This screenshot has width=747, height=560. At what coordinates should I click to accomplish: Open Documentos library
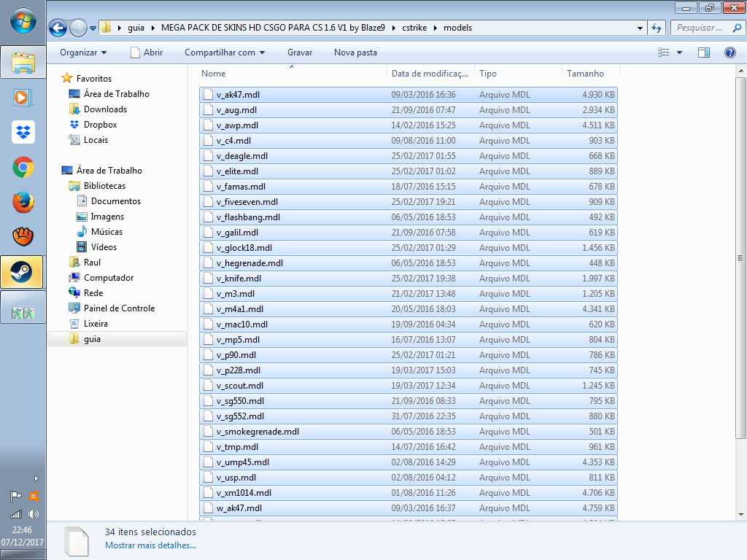coord(116,201)
